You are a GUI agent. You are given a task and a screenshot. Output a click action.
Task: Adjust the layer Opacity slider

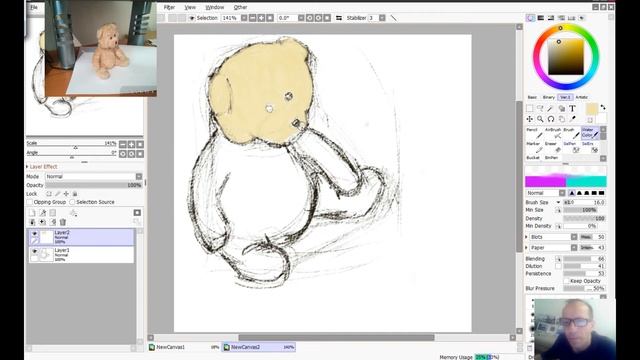(94, 185)
